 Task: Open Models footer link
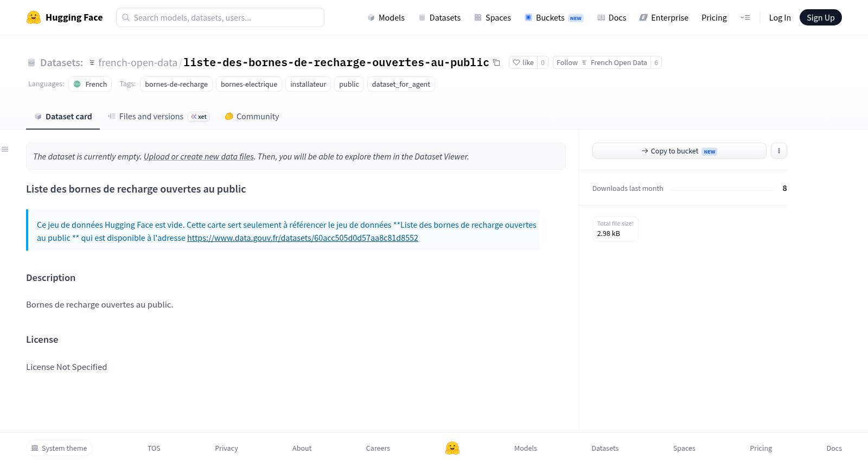(x=526, y=448)
